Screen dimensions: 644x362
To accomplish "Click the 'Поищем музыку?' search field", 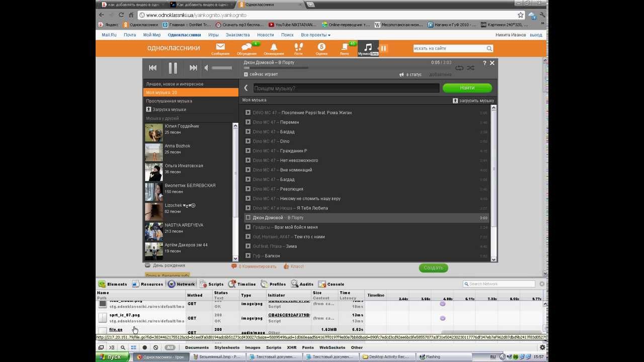I will [x=346, y=88].
